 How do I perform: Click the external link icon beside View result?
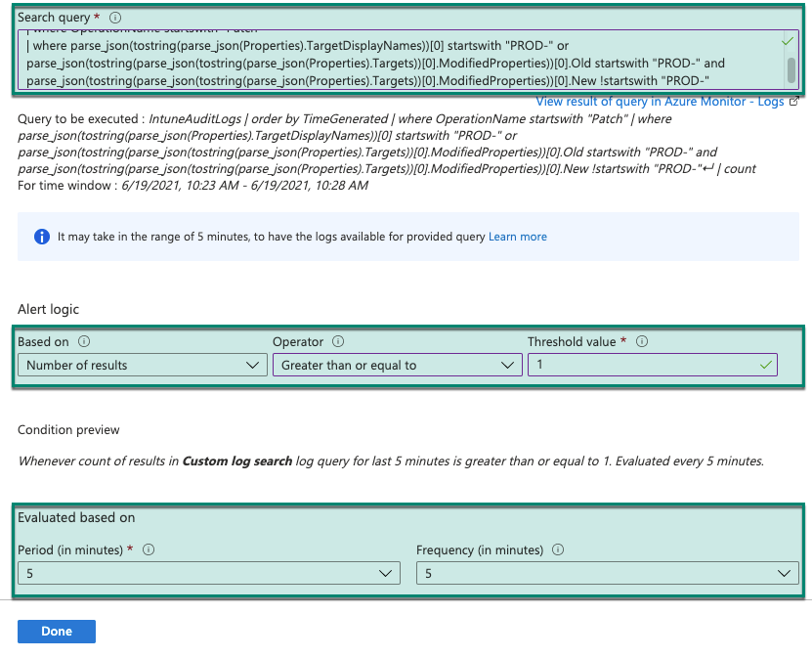click(793, 102)
